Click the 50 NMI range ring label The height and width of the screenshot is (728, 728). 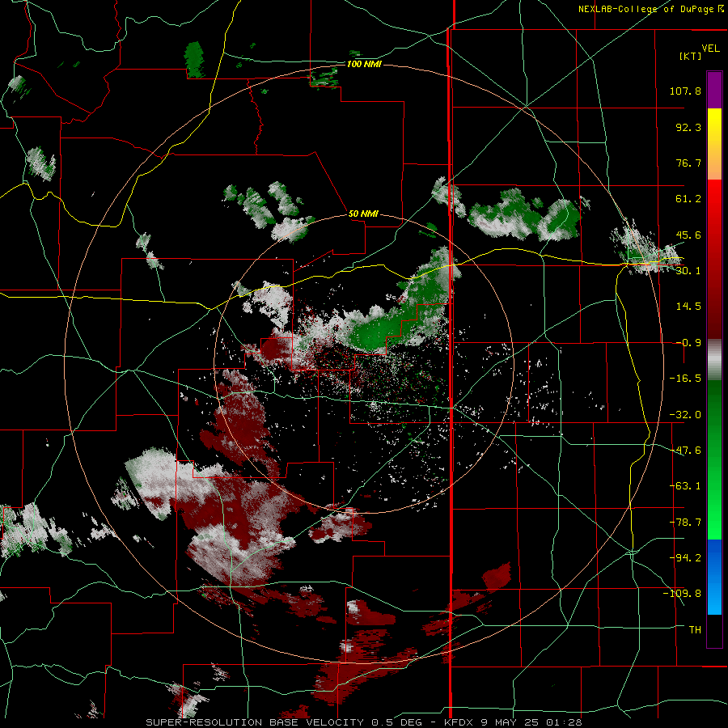(363, 214)
